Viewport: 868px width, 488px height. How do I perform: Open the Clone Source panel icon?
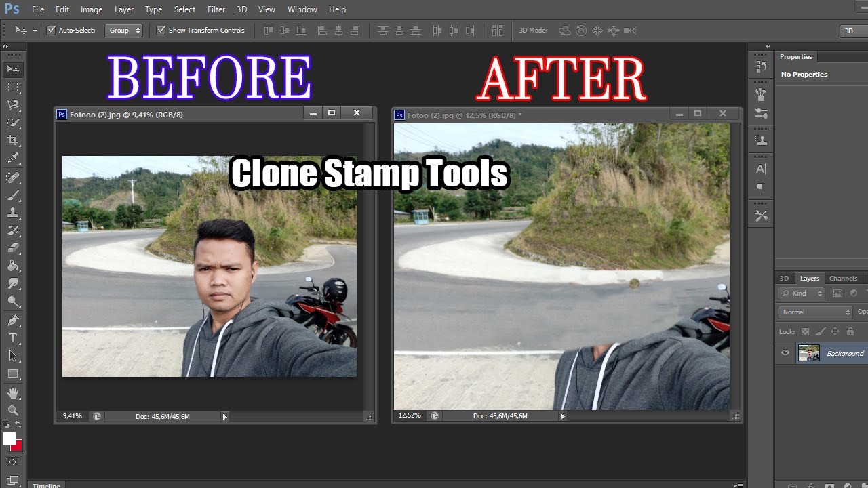coord(761,140)
